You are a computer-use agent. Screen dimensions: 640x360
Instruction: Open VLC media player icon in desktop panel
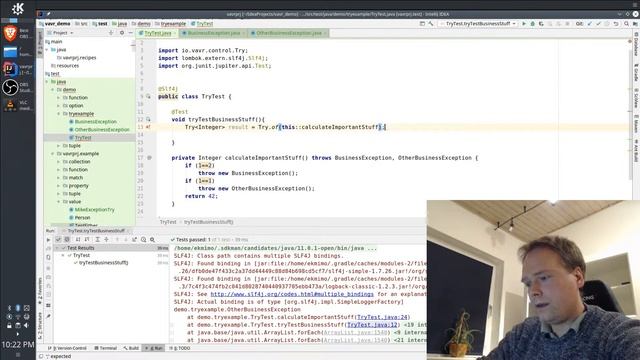[10, 105]
